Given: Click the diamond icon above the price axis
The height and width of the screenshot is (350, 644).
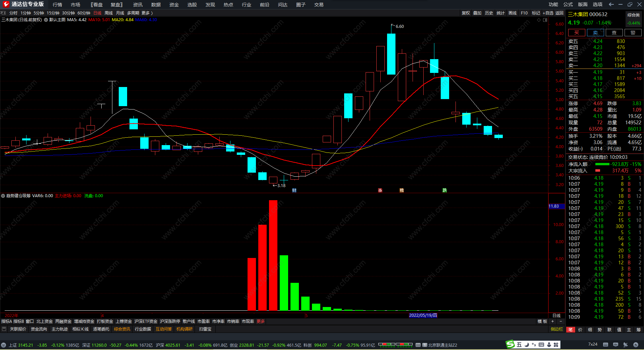Looking at the screenshot, I should (539, 20).
